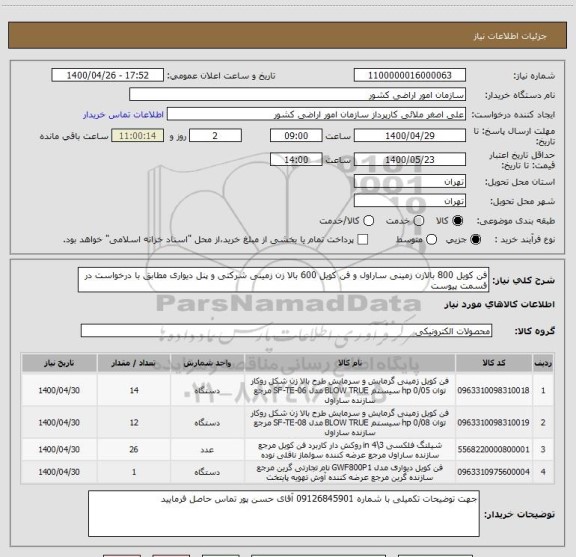Screen dimensions: 576x557
Task: Click the تاریخ نیاز column header
Action: coord(59,363)
